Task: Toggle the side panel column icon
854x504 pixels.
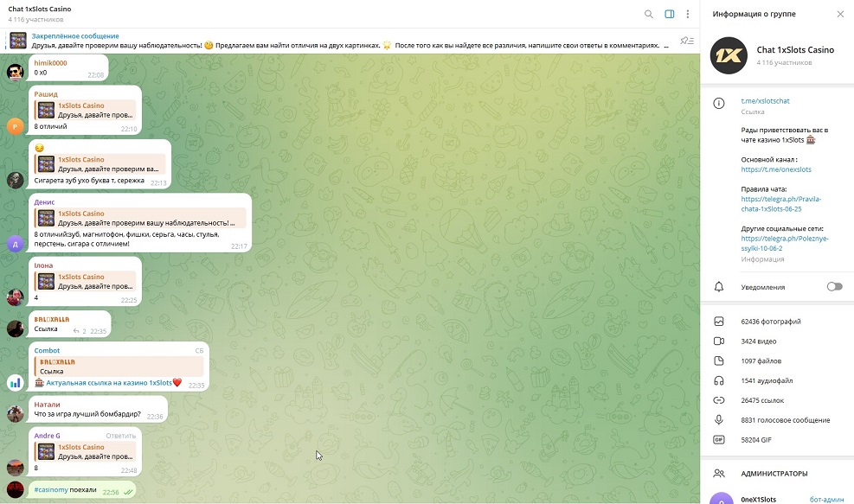Action: [x=670, y=14]
